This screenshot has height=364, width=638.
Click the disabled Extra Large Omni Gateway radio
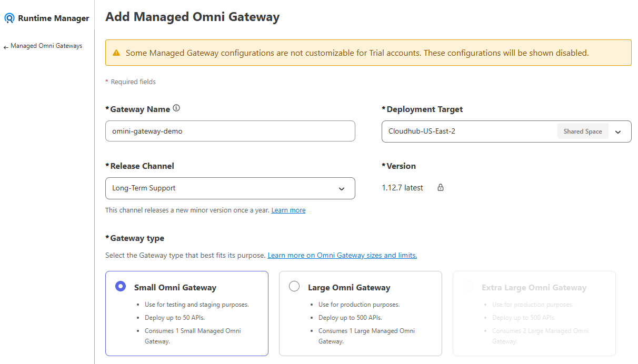(x=467, y=286)
